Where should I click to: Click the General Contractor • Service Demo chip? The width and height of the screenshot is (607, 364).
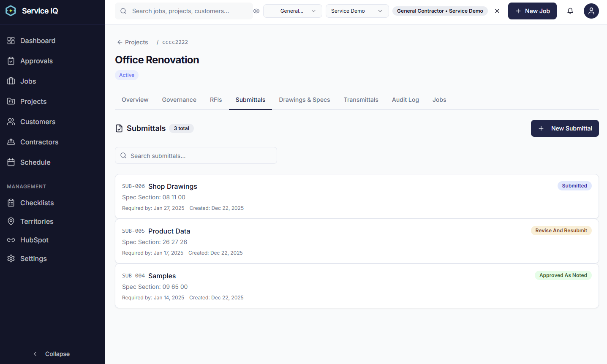tap(440, 11)
